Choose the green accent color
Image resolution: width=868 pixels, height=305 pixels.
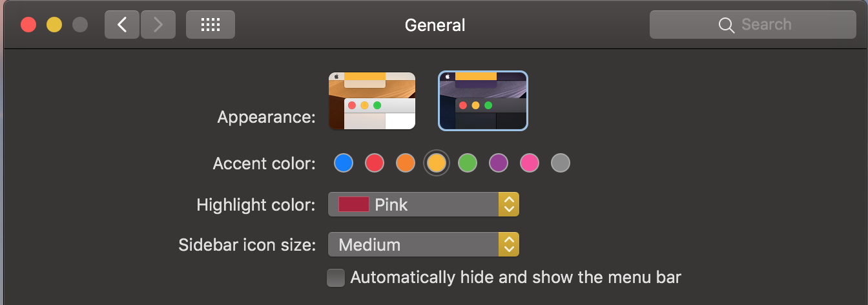pyautogui.click(x=468, y=163)
